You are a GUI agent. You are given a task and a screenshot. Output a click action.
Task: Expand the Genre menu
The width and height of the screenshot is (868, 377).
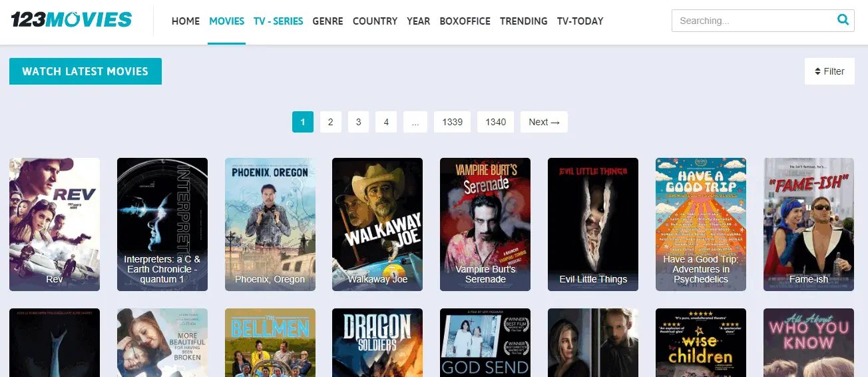pos(327,21)
